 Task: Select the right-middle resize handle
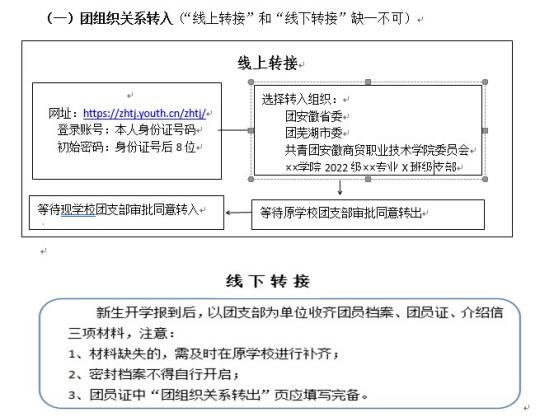pyautogui.click(x=485, y=131)
